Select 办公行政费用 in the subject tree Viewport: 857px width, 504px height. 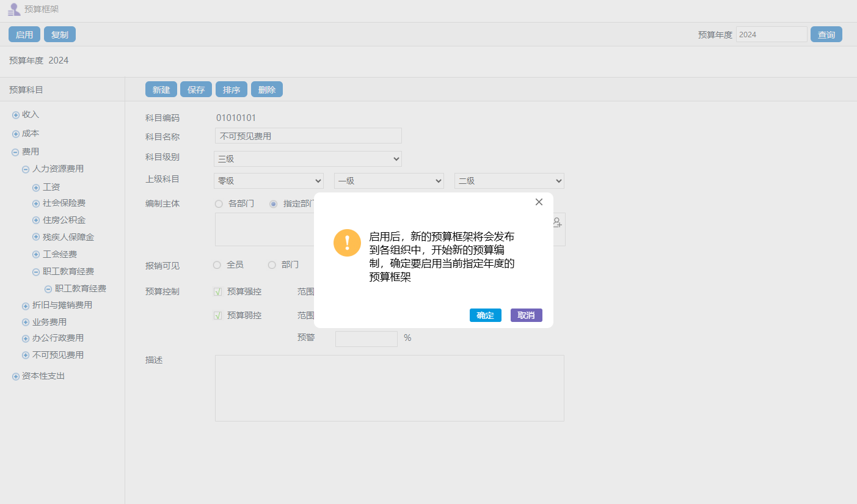[58, 338]
